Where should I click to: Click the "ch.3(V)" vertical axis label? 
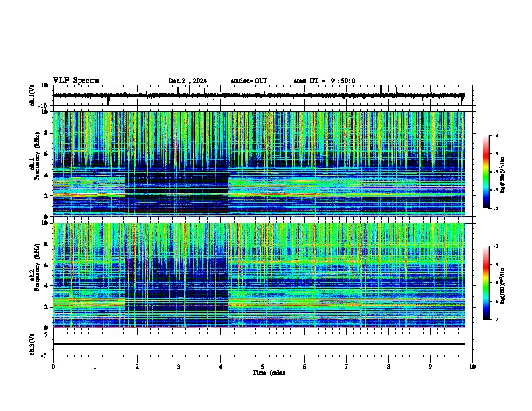tap(32, 345)
